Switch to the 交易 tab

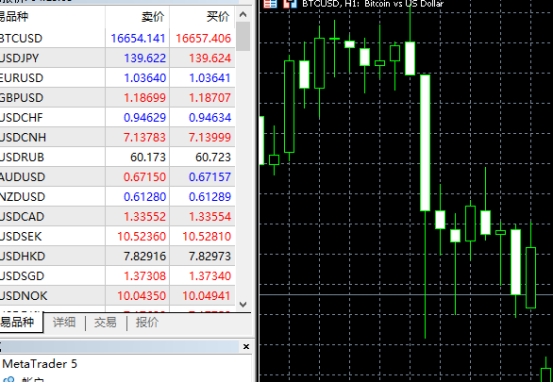click(x=105, y=322)
